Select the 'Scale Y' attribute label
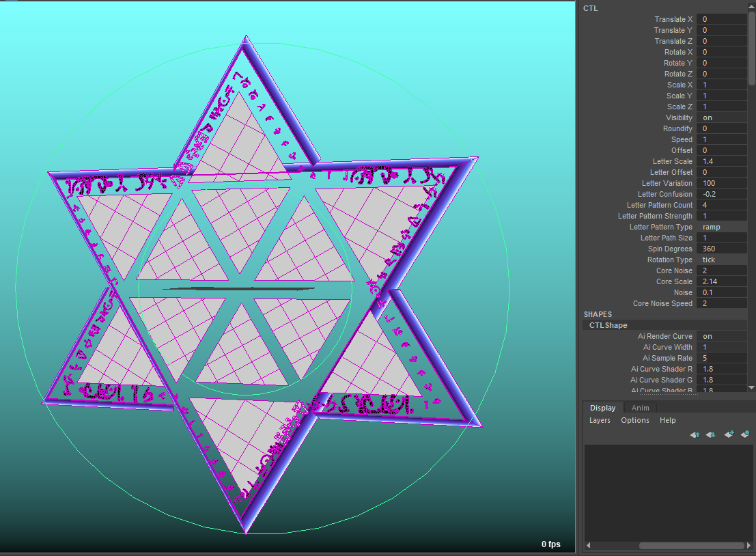This screenshot has width=756, height=556. [x=680, y=96]
